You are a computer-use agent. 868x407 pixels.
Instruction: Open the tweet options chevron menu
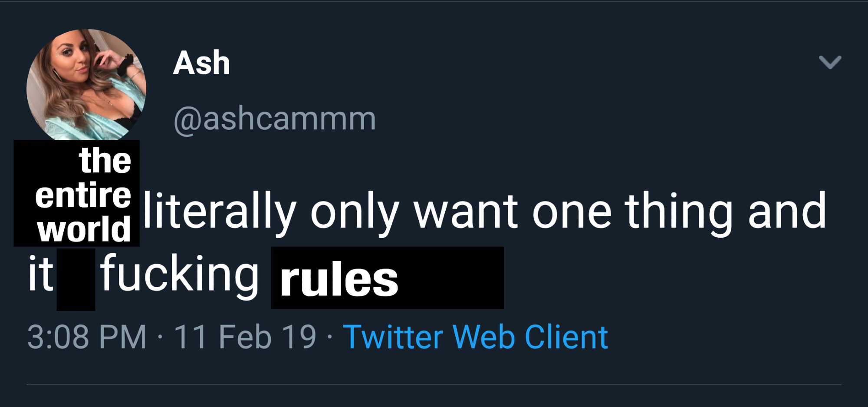coord(830,63)
